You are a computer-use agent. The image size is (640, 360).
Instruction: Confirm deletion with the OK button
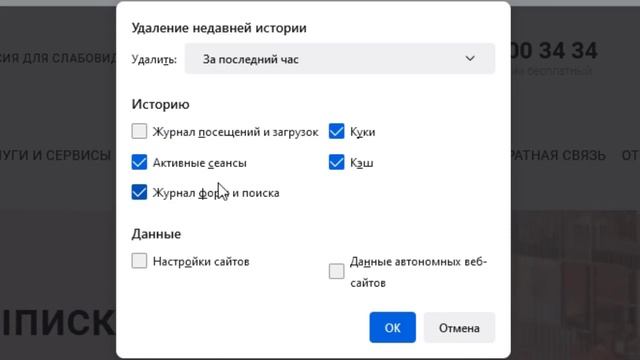click(x=393, y=327)
